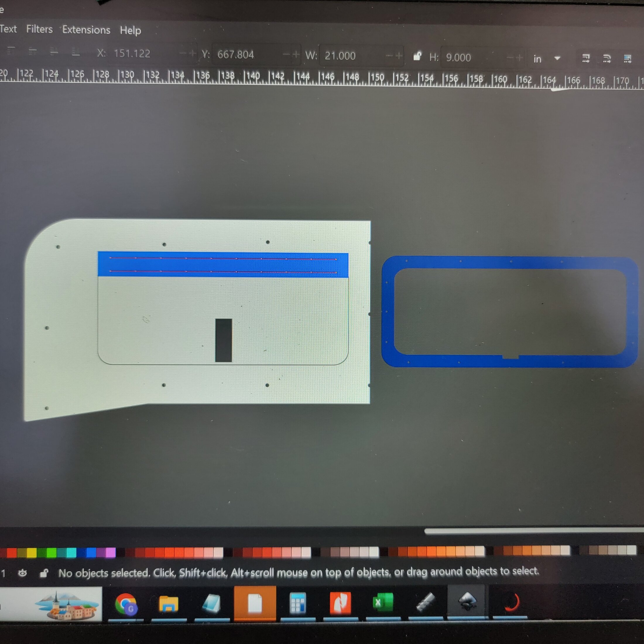Click the 'No objects selected' status message
The image size is (644, 644).
[299, 572]
